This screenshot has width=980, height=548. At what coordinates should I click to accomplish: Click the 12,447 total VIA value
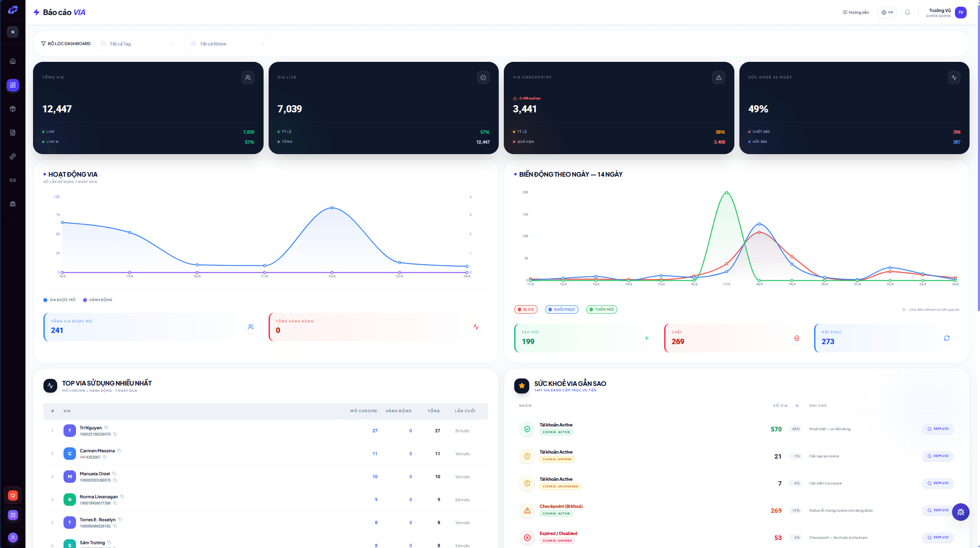point(57,109)
